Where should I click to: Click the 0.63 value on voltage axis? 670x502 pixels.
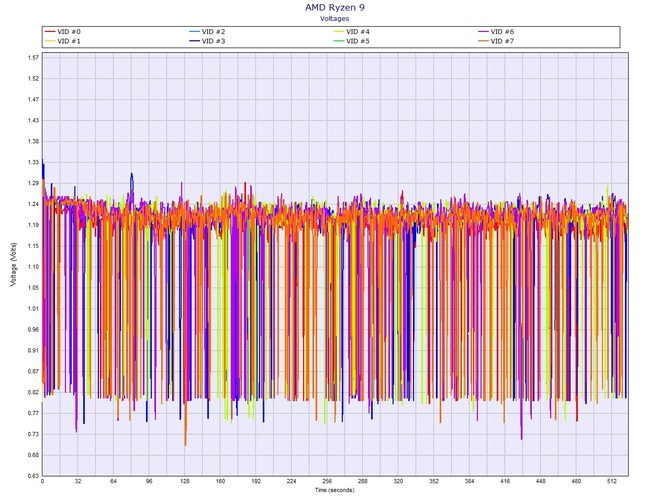[x=33, y=476]
